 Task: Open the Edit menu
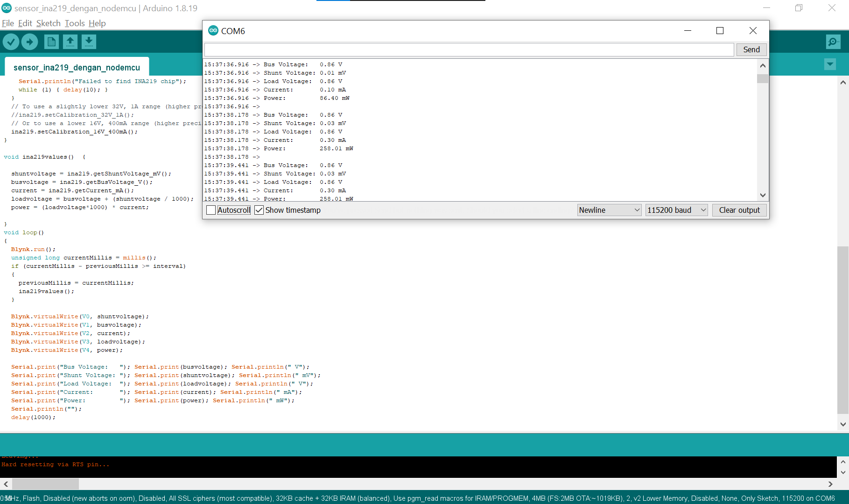pos(25,23)
